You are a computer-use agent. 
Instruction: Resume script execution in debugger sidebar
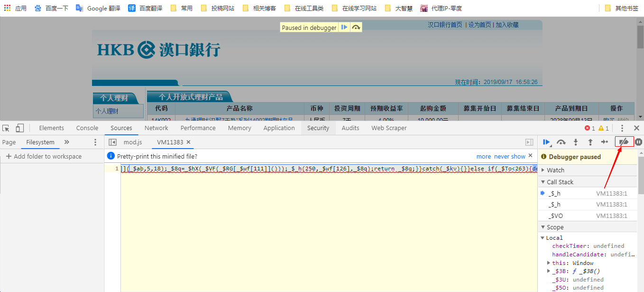[546, 142]
